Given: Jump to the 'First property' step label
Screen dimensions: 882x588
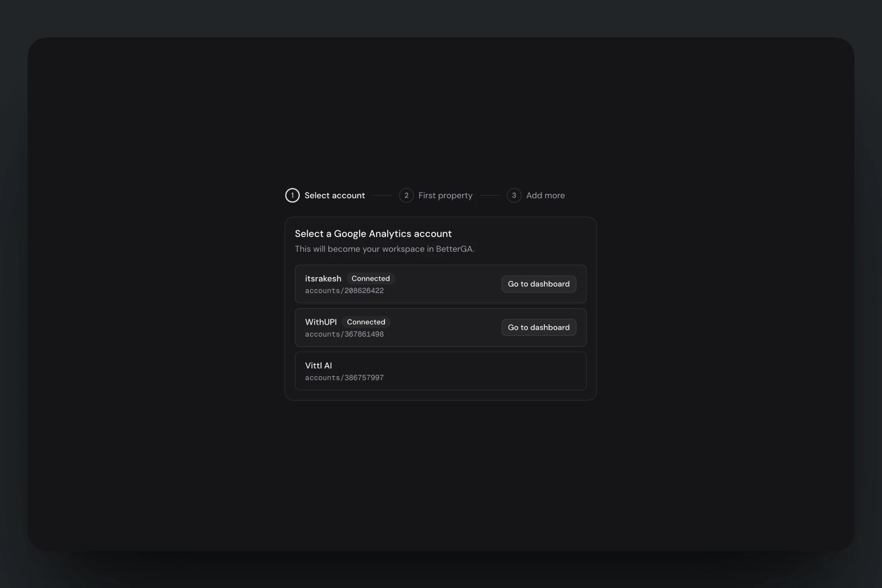Looking at the screenshot, I should [x=445, y=195].
